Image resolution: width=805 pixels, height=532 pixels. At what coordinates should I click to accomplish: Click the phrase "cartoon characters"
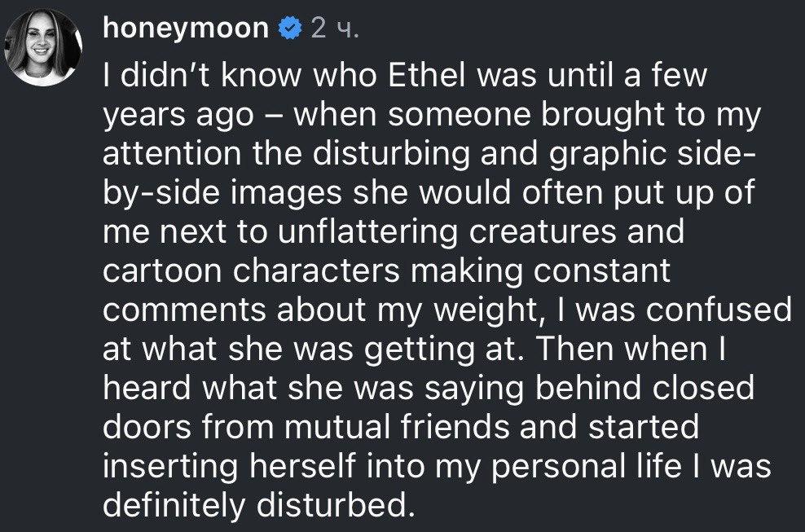(x=251, y=270)
